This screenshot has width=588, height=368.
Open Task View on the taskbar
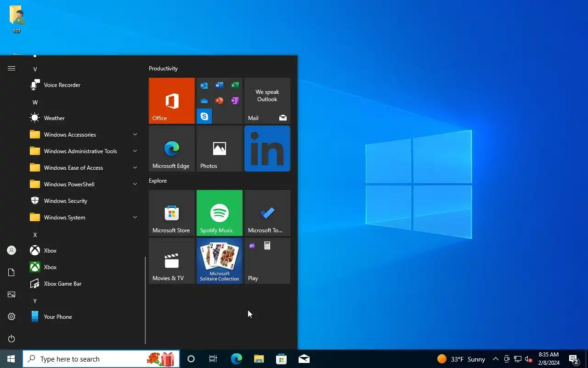(213, 359)
